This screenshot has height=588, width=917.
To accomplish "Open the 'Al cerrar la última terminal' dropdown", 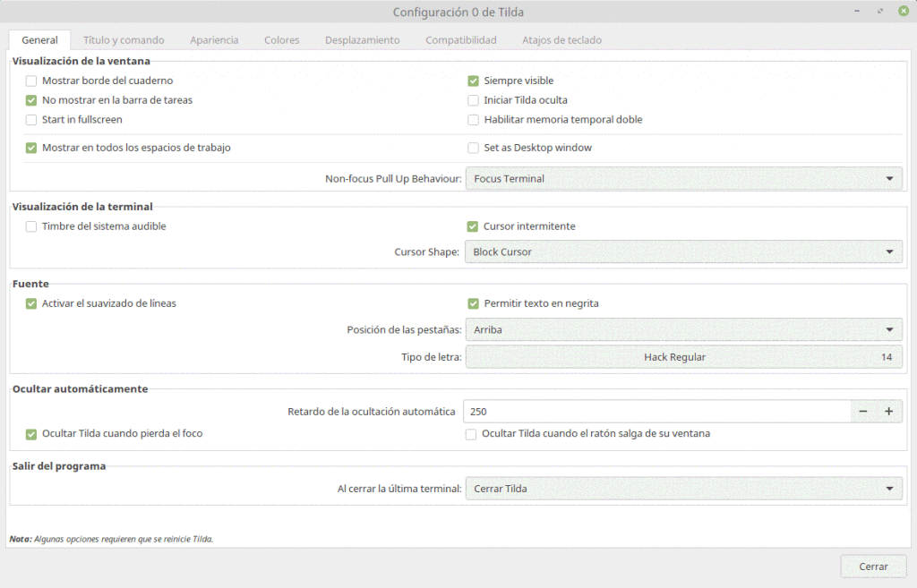I will (x=684, y=488).
